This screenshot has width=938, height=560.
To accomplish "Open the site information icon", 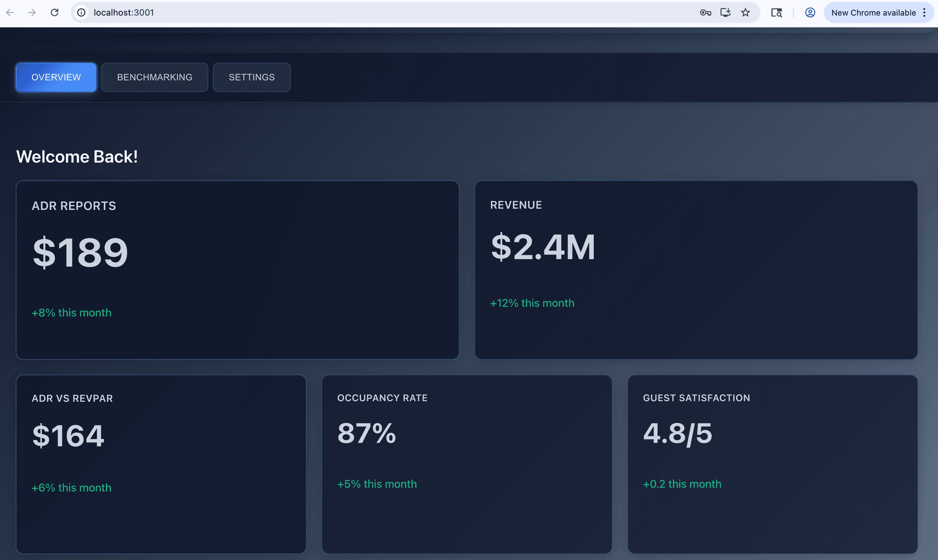I will coord(81,12).
